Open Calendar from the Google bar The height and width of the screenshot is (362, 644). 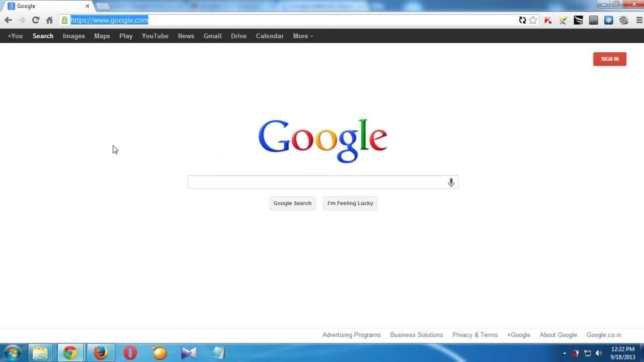[x=270, y=36]
